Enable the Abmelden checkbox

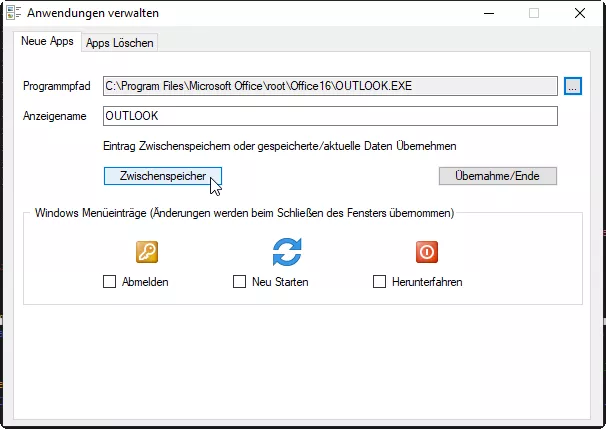tap(110, 282)
